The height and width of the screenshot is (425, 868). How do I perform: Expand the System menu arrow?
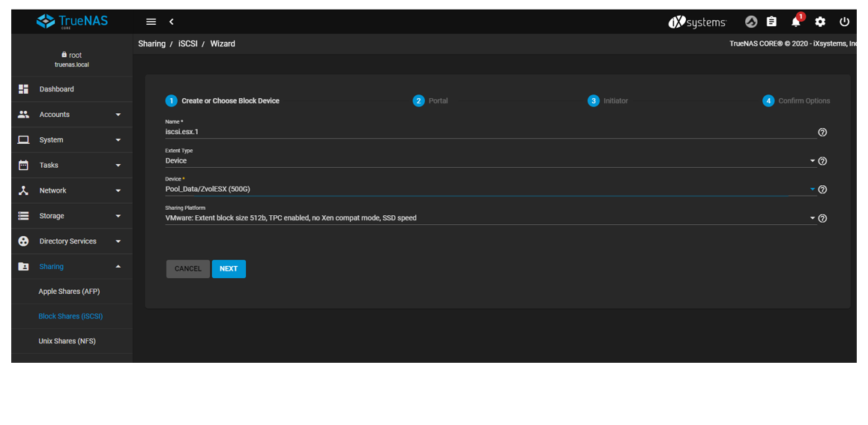coord(118,140)
